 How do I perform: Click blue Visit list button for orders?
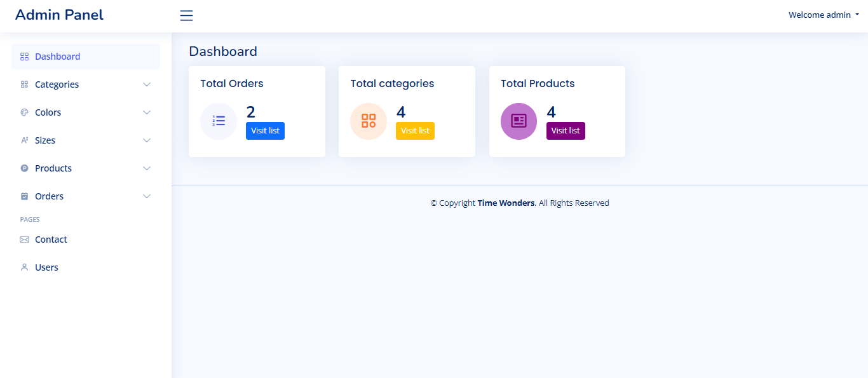tap(265, 131)
